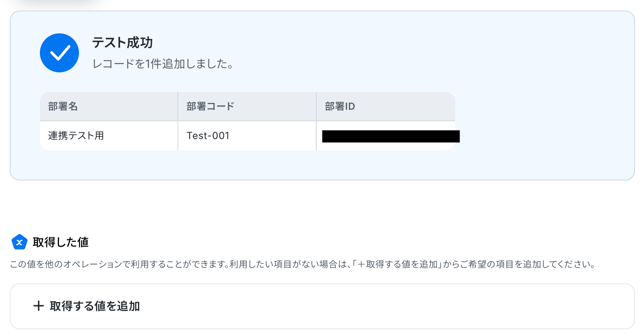Click the redacted 部署ID value cell
The width and height of the screenshot is (644, 335).
pos(390,136)
